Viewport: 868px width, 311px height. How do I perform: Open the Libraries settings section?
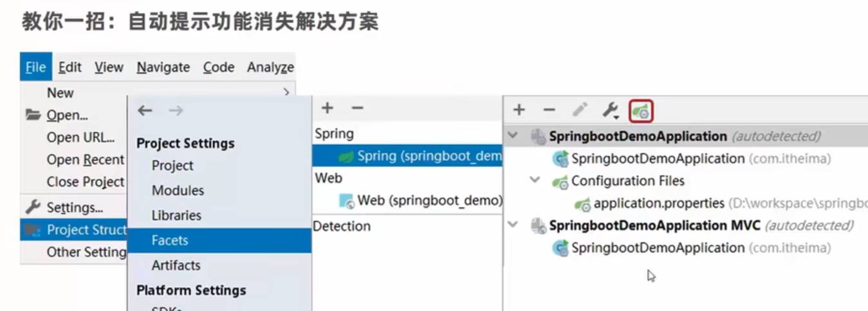coord(176,216)
